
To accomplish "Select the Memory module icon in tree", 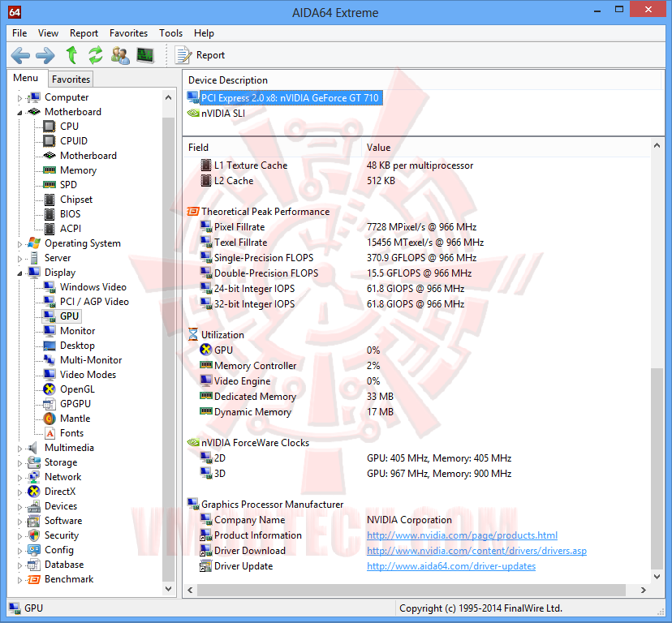I will (x=50, y=170).
